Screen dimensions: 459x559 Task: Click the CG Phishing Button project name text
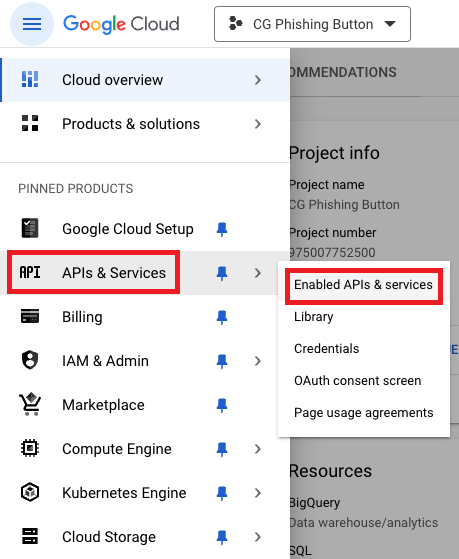pyautogui.click(x=313, y=24)
